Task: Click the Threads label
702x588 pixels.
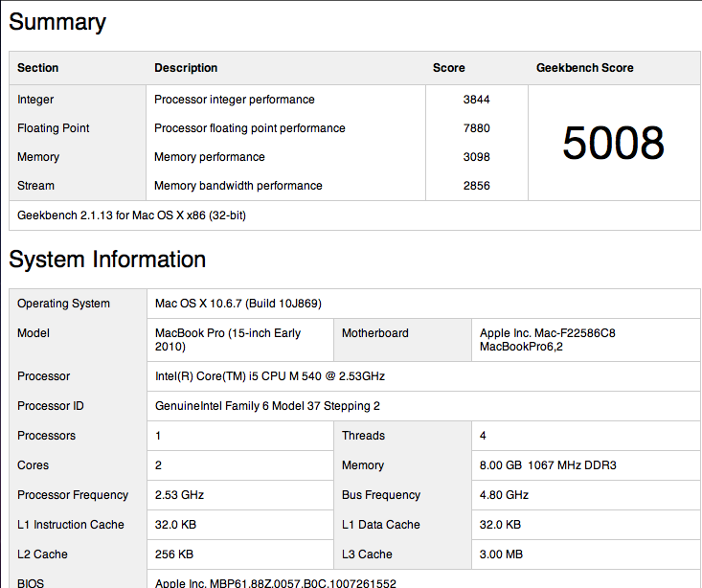Action: [363, 436]
